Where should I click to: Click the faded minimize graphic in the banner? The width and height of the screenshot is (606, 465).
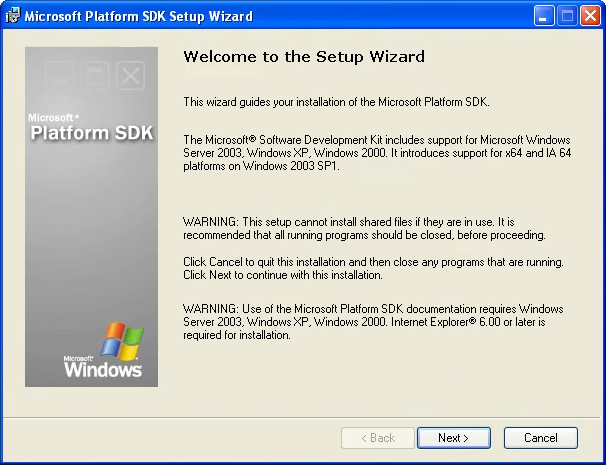[58, 75]
